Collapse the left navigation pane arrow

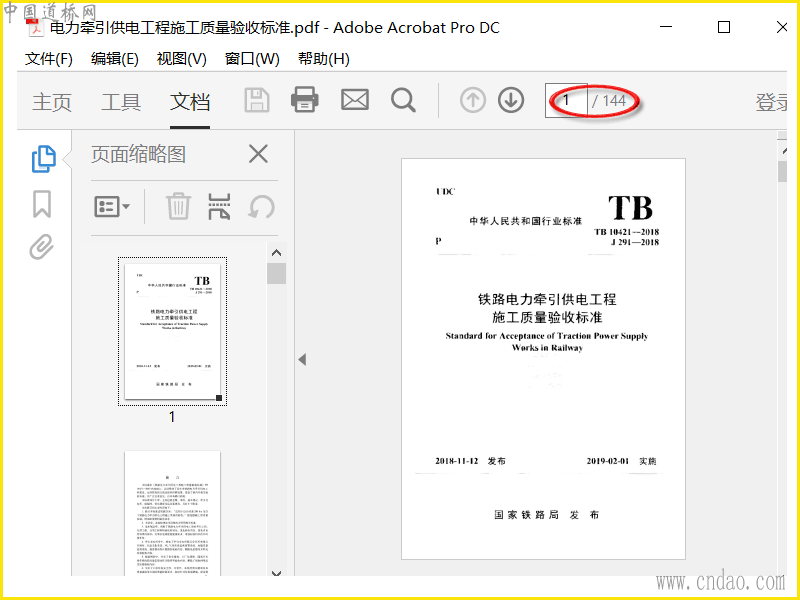[x=302, y=360]
